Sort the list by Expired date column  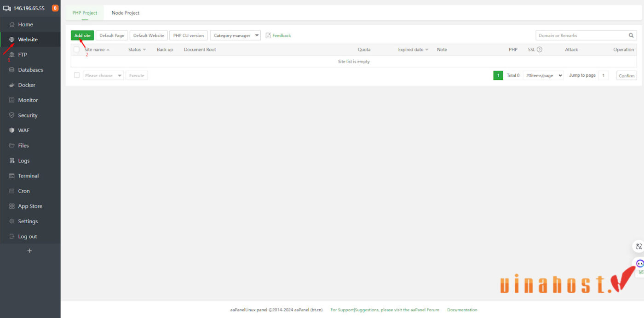point(413,50)
